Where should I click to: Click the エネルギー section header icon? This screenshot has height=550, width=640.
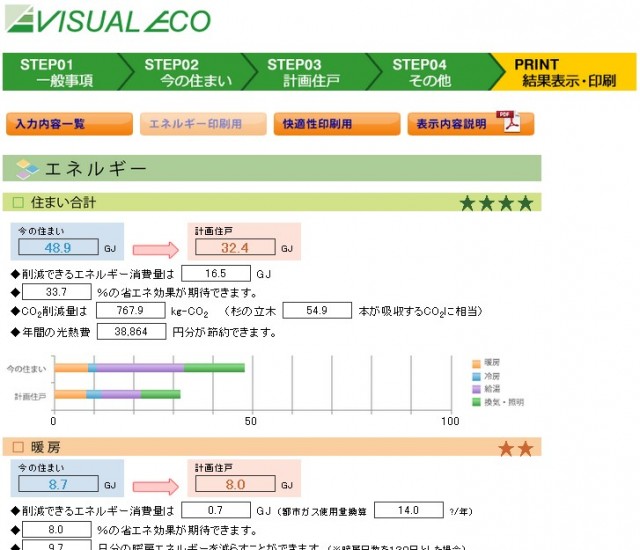click(27, 169)
